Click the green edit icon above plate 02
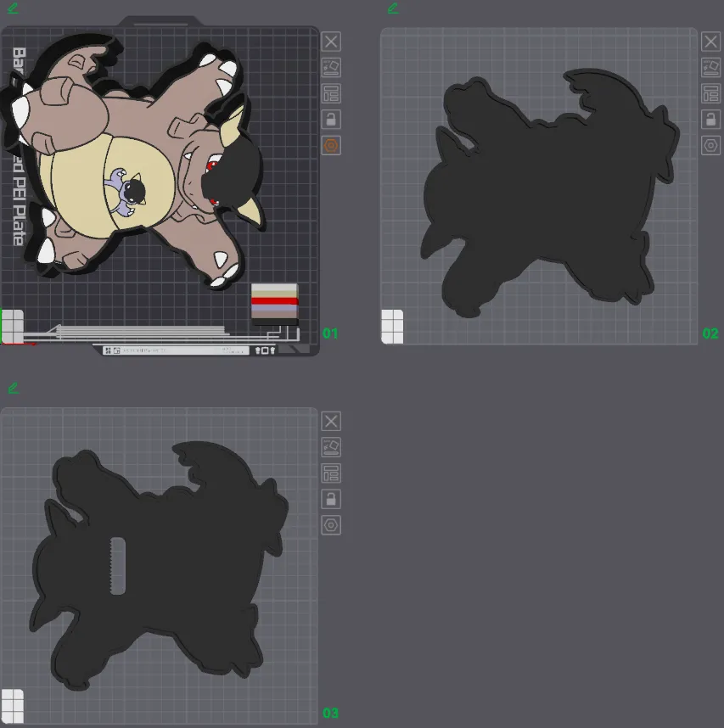This screenshot has height=728, width=724. point(391,8)
